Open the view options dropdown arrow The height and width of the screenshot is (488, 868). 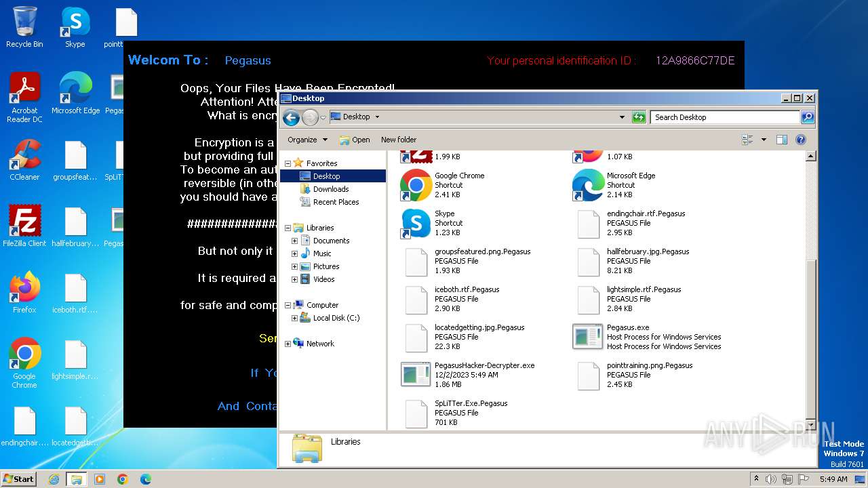pos(764,140)
